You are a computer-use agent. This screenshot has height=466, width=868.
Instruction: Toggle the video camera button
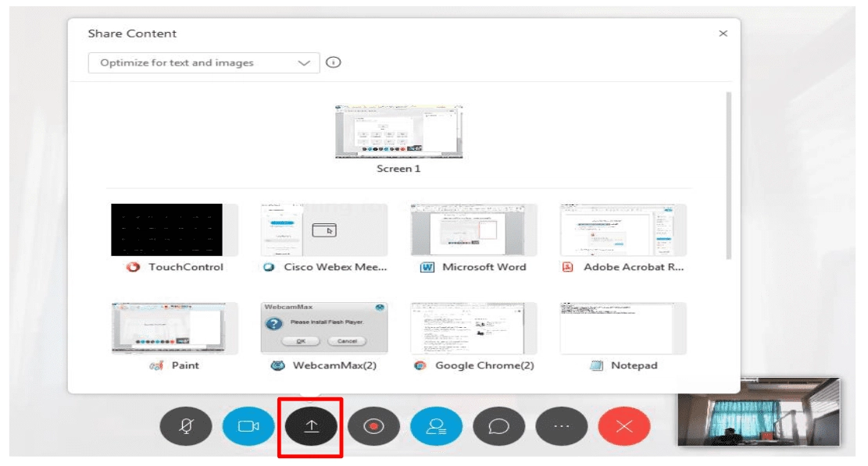click(248, 426)
